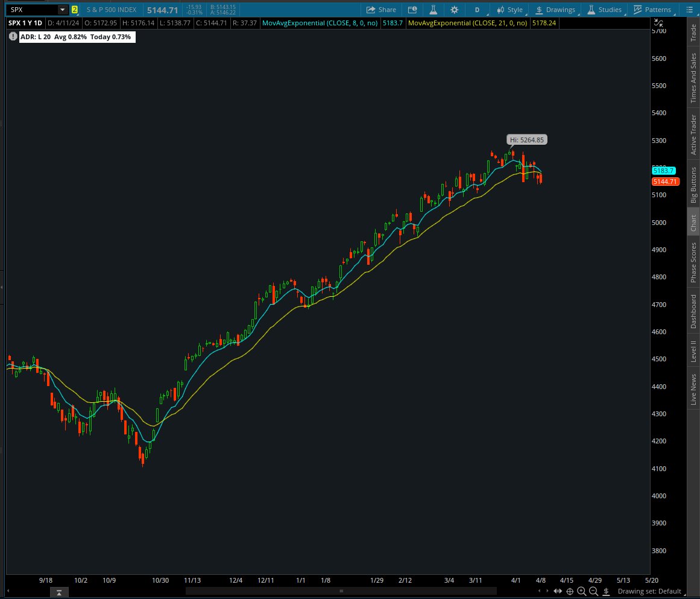Open the Dashboard side tab
The width and height of the screenshot is (700, 599).
[x=693, y=311]
